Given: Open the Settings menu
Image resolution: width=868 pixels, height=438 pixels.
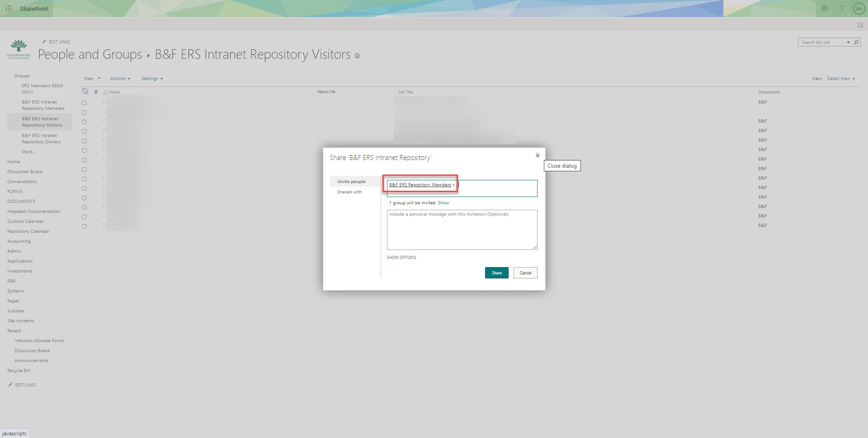Looking at the screenshot, I should 151,78.
